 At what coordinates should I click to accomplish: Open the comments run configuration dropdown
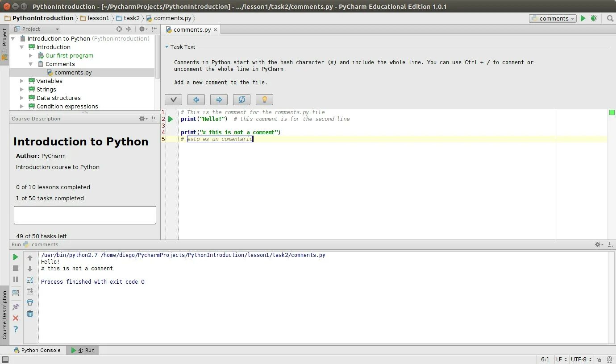(552, 18)
